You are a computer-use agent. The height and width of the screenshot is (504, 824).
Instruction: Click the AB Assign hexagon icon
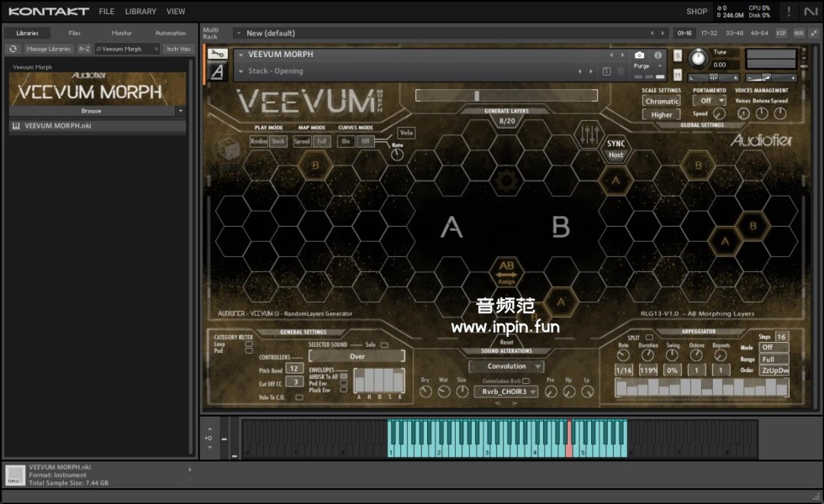pos(506,272)
